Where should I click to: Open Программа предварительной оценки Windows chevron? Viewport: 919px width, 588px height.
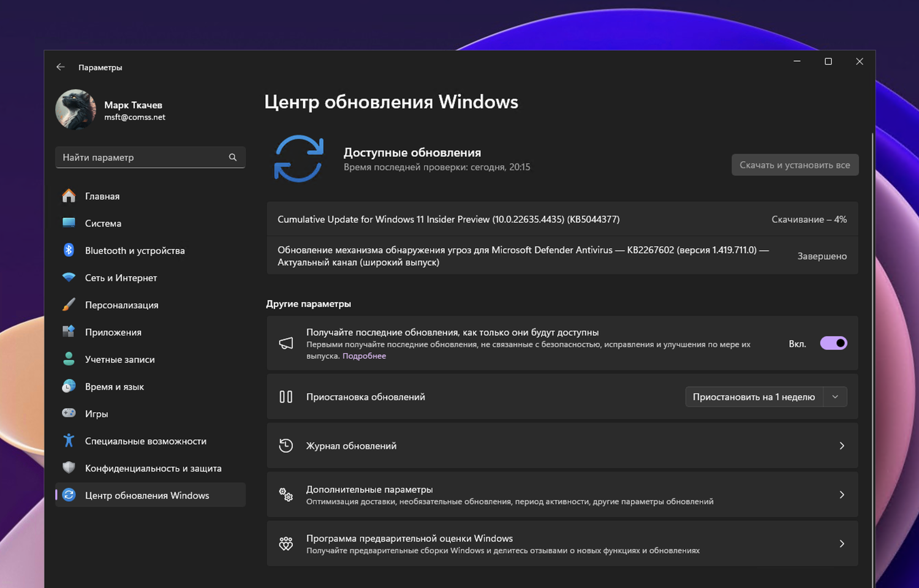pyautogui.click(x=842, y=544)
